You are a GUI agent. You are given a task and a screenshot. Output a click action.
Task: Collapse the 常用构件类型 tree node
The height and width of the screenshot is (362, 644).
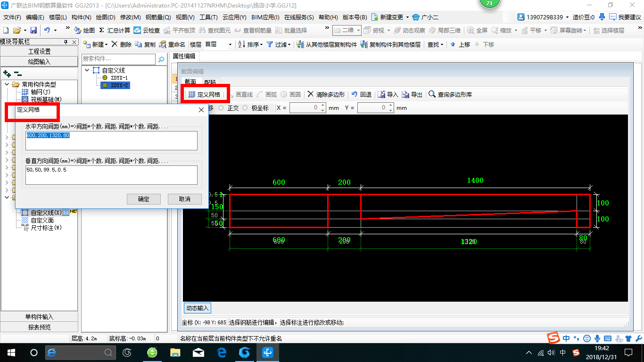point(7,84)
